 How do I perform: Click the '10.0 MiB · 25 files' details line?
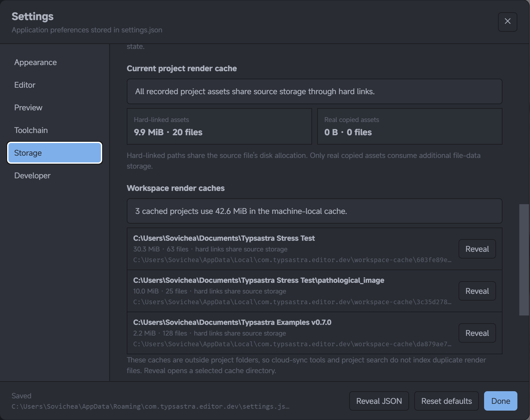(x=210, y=291)
